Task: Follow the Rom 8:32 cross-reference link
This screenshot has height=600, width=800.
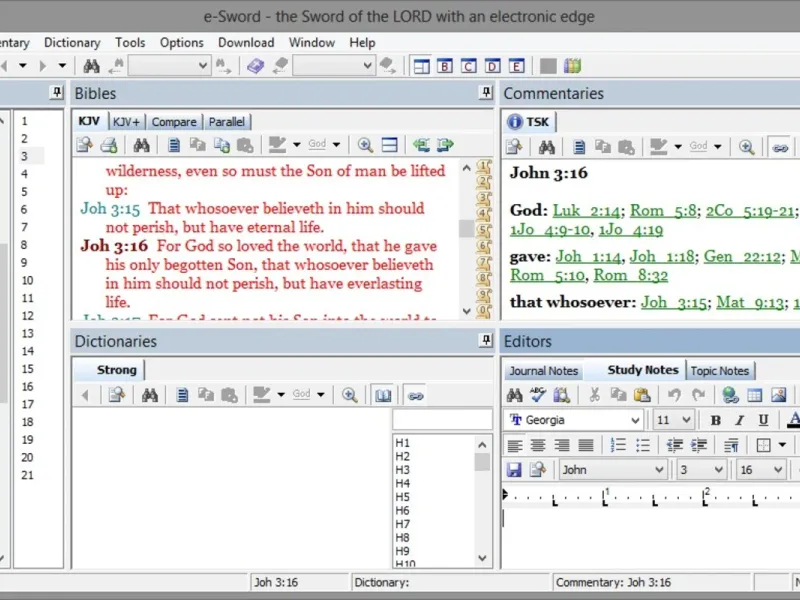Action: [631, 276]
